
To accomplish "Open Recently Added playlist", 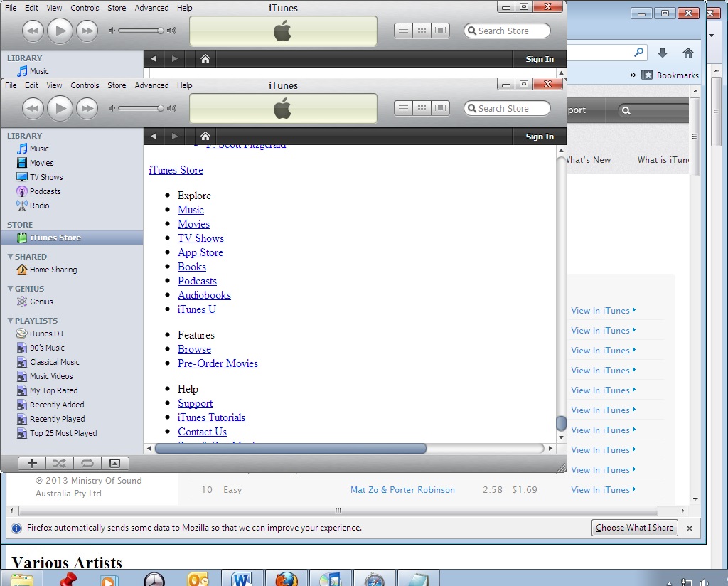I will pos(57,405).
